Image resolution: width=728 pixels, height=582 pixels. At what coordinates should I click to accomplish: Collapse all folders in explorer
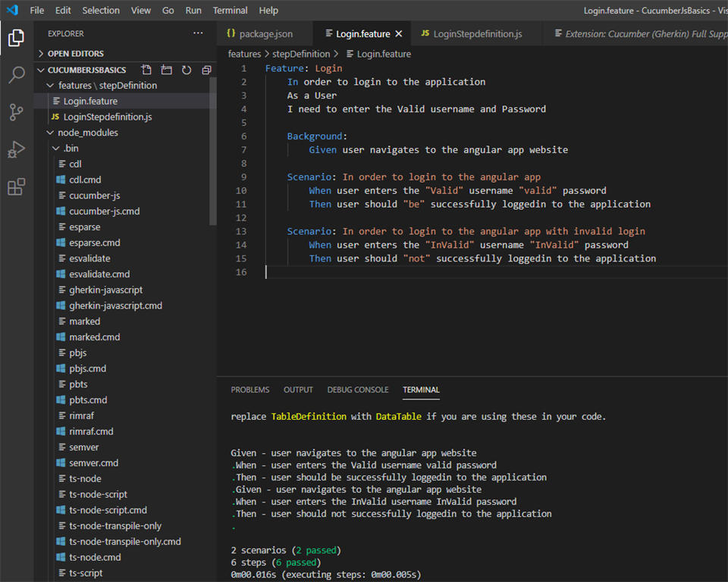tap(206, 70)
